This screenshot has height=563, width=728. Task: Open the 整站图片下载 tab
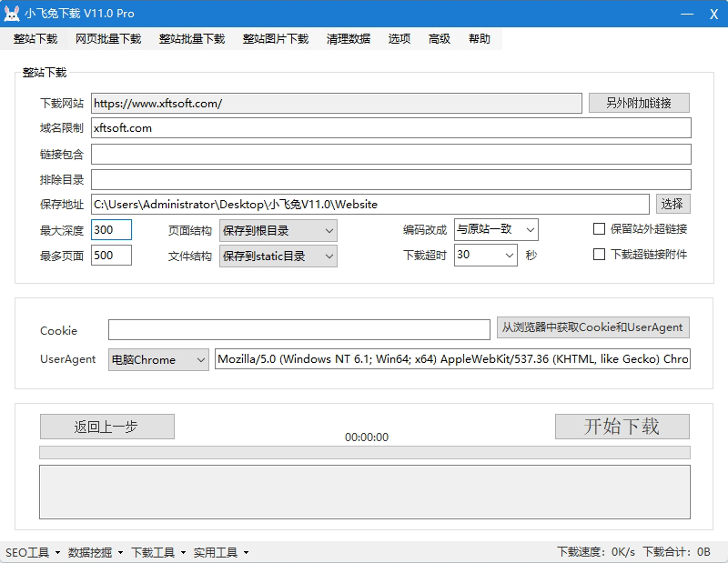(276, 39)
